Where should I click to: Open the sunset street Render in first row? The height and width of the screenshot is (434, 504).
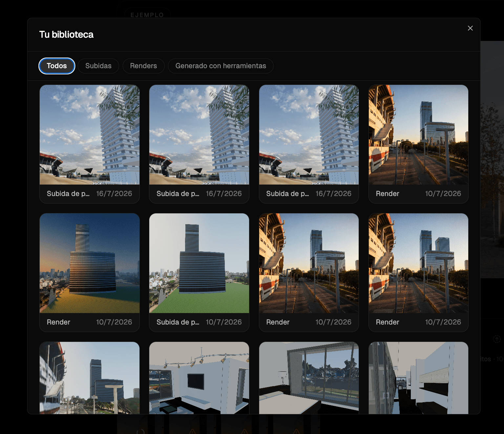click(x=418, y=144)
